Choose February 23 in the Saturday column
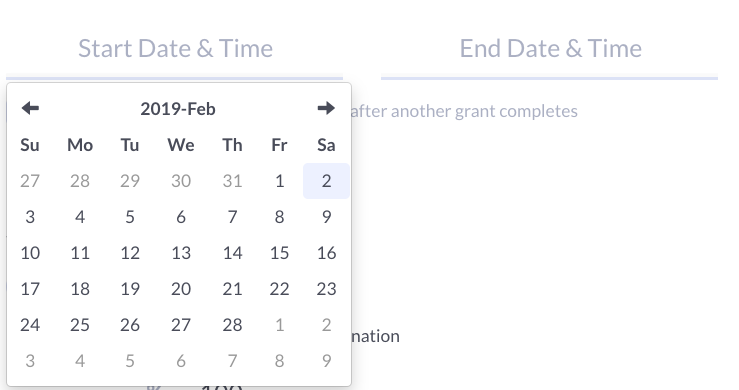Viewport: 739px width, 390px height. 326,289
